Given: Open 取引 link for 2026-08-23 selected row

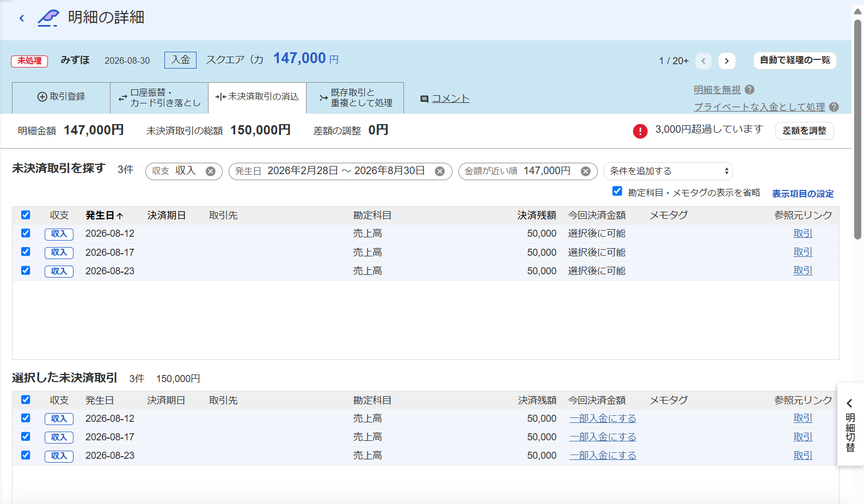Looking at the screenshot, I should click(802, 455).
